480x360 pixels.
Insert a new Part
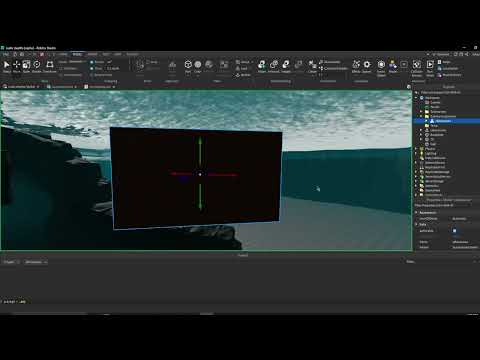[x=188, y=66]
